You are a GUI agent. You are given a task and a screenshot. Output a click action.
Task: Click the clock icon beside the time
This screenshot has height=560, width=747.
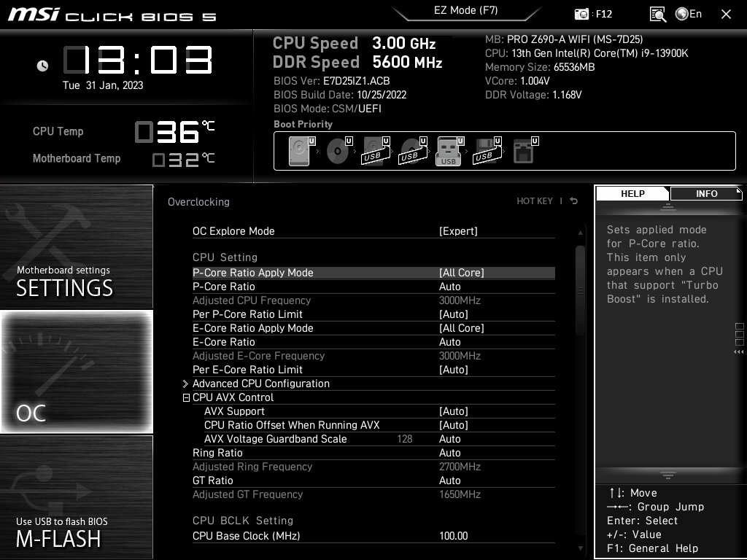(42, 66)
